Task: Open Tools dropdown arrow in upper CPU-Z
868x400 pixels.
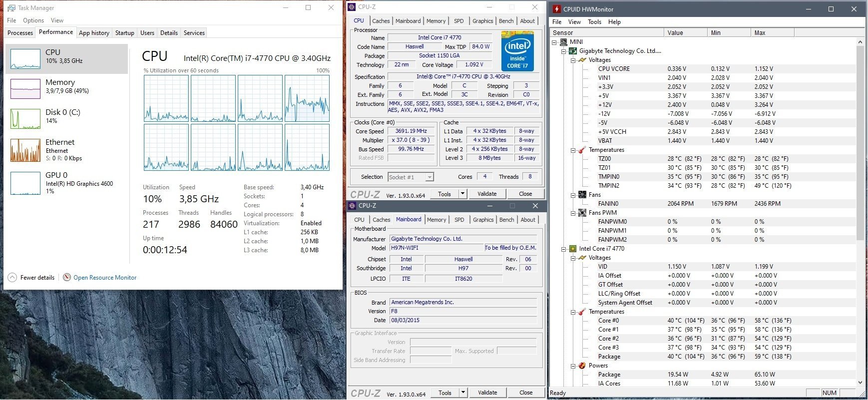Action: click(462, 194)
